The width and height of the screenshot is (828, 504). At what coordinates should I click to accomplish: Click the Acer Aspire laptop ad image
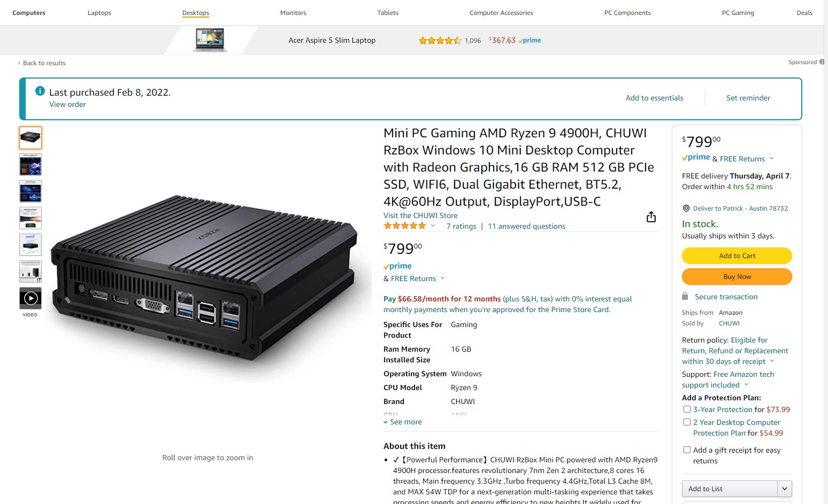(x=210, y=40)
